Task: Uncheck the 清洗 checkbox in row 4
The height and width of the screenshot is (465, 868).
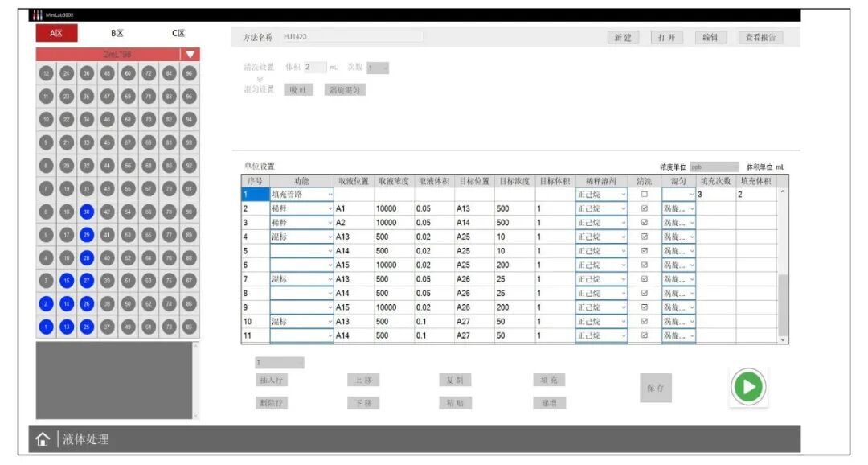Action: 644,237
